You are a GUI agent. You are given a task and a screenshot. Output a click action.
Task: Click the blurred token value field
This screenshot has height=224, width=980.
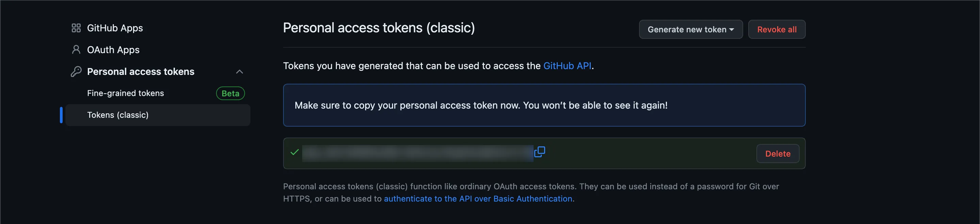(x=417, y=153)
